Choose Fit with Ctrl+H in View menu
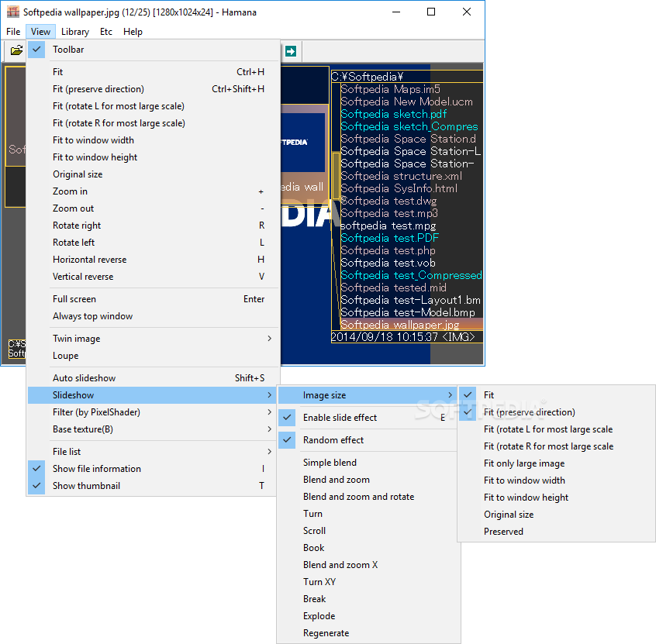This screenshot has width=656, height=644. 153,72
